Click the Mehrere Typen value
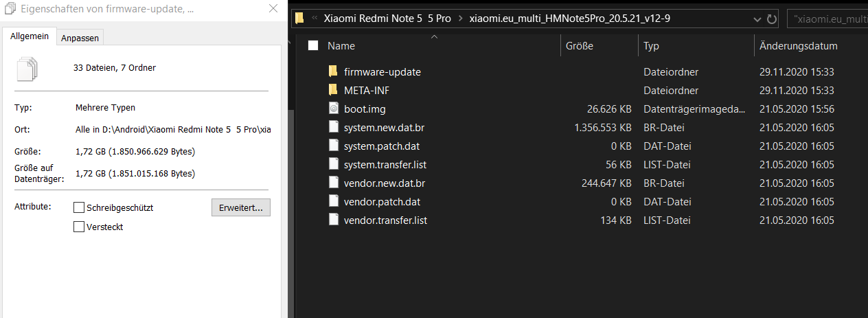This screenshot has width=868, height=318. pyautogui.click(x=105, y=108)
